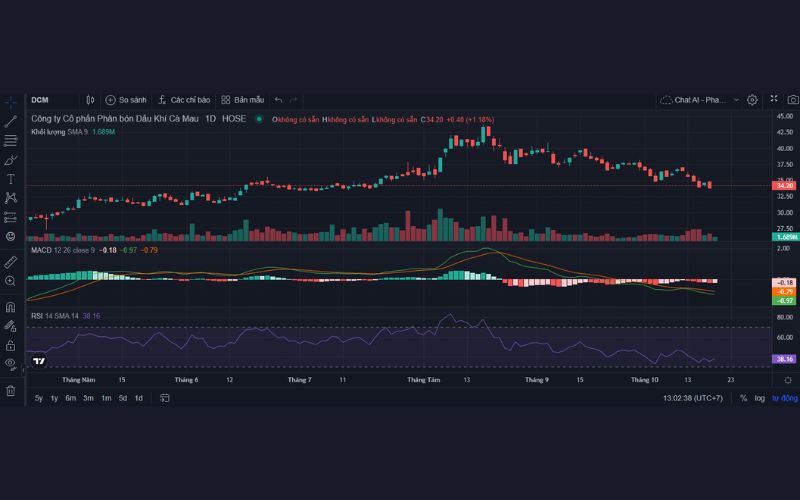
Task: Select the trend line drawing tool
Action: (11, 121)
